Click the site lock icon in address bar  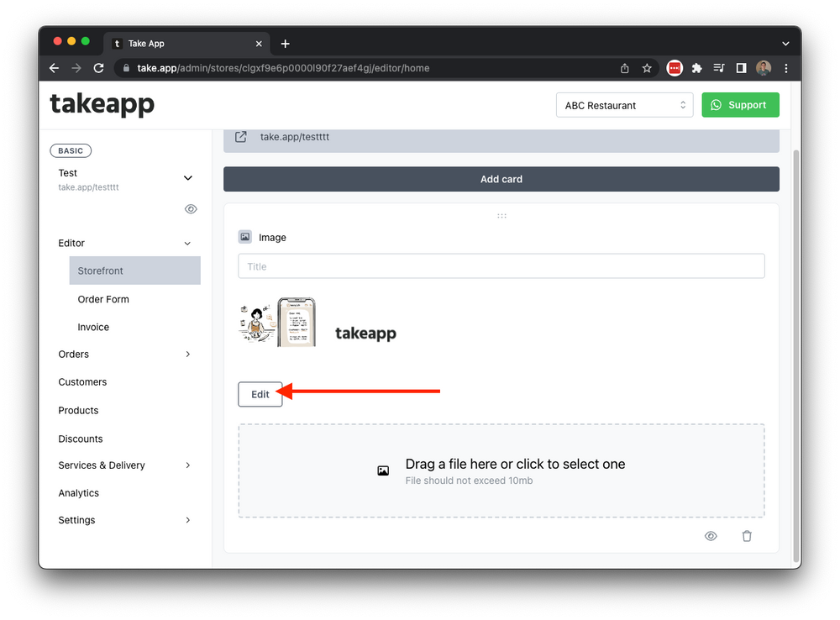tap(127, 68)
